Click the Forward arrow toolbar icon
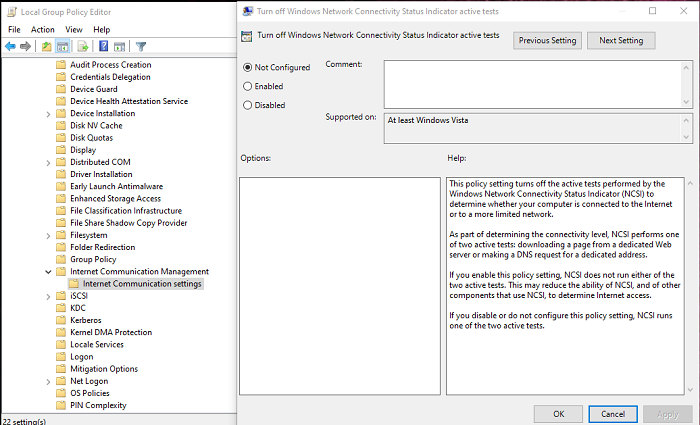Viewport: 700px width, 425px height. (x=27, y=46)
